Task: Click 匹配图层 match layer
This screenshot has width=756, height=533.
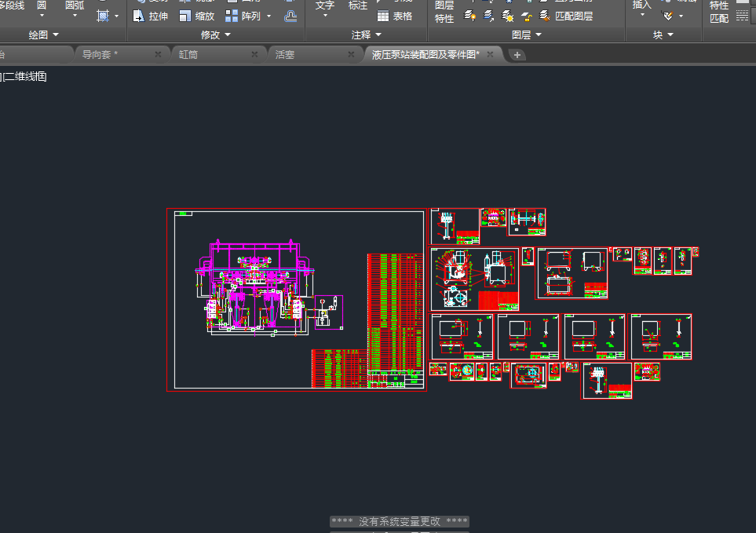Action: pyautogui.click(x=566, y=16)
